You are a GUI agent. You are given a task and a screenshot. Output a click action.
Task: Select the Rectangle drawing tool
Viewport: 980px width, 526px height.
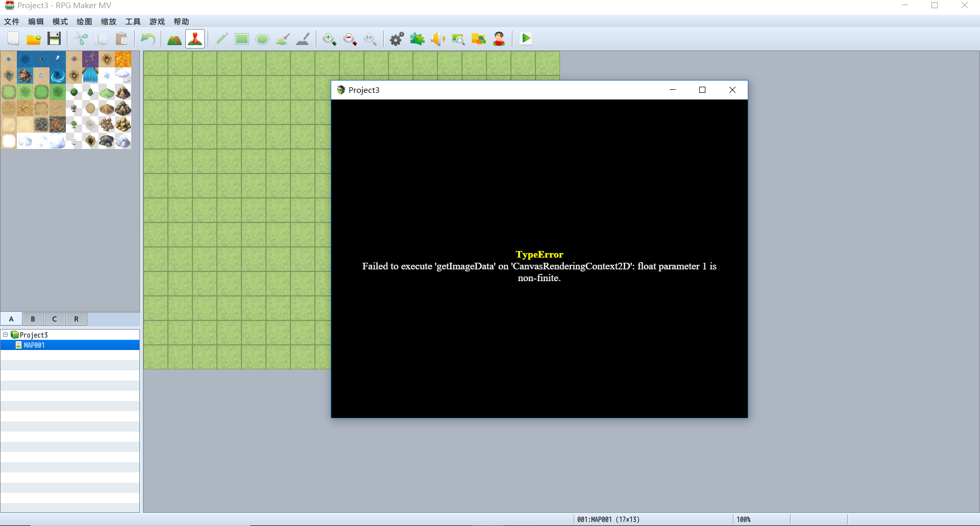pyautogui.click(x=242, y=39)
